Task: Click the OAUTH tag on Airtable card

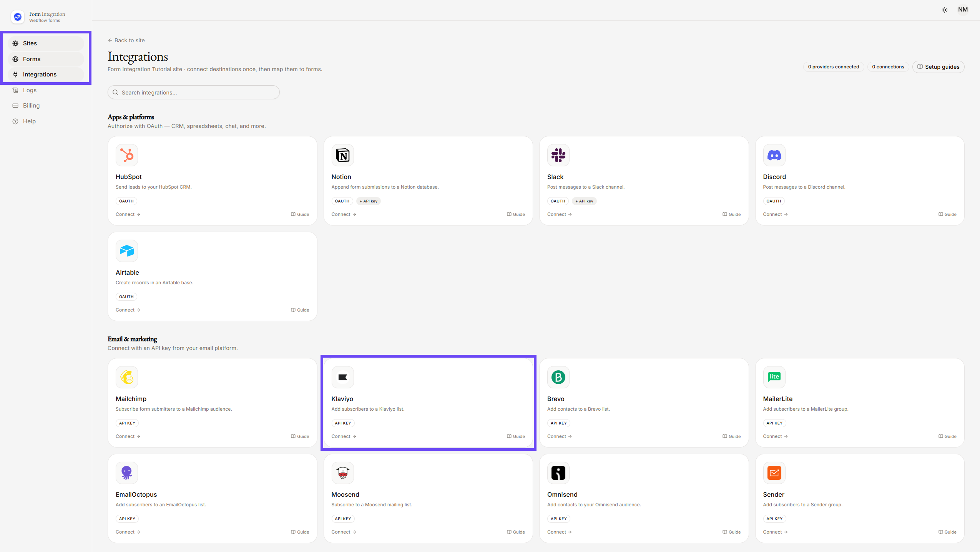Action: tap(126, 297)
